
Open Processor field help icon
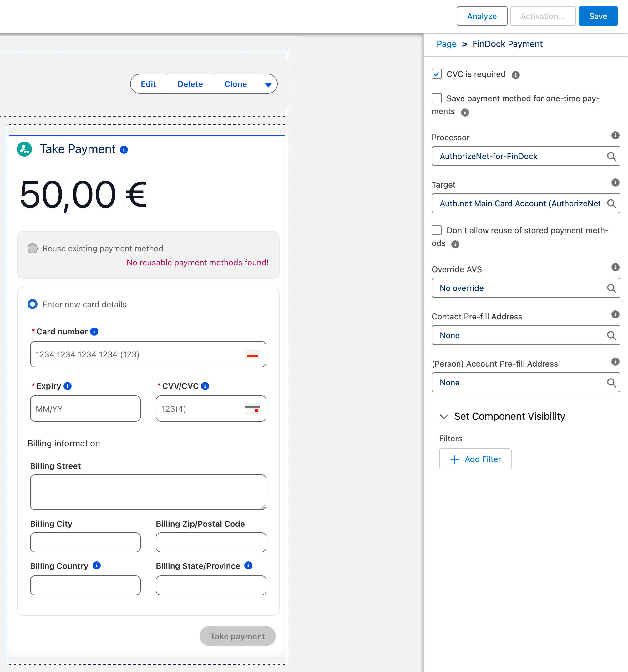click(x=615, y=136)
